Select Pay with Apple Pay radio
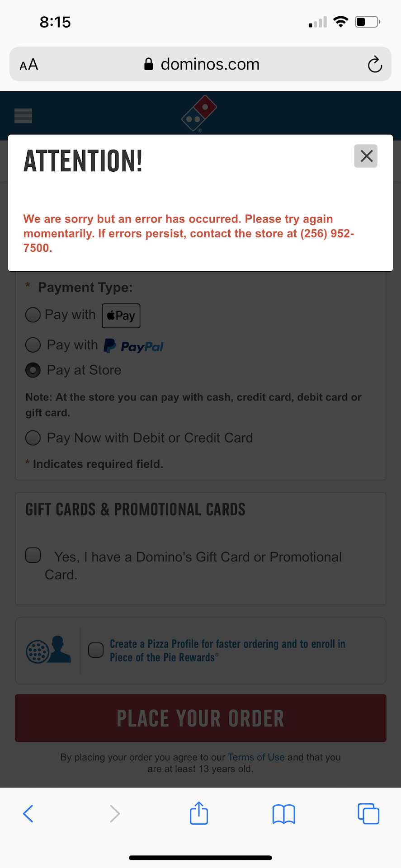The width and height of the screenshot is (401, 868). click(33, 315)
